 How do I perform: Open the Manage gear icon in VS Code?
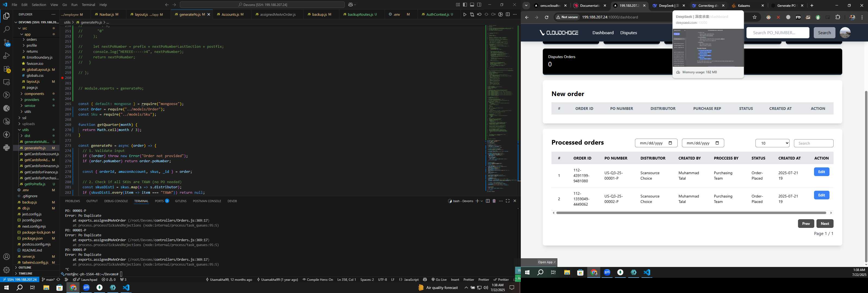click(x=7, y=270)
